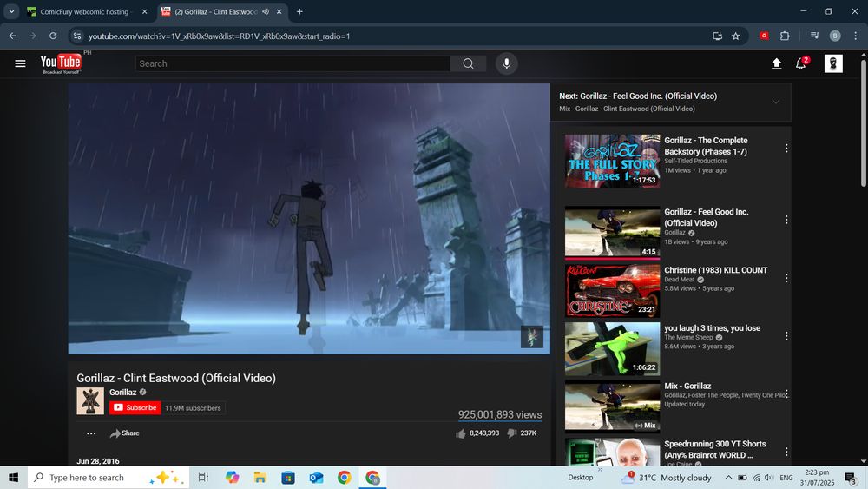Click the '925,001,893 views' count
The image size is (868, 489).
500,415
